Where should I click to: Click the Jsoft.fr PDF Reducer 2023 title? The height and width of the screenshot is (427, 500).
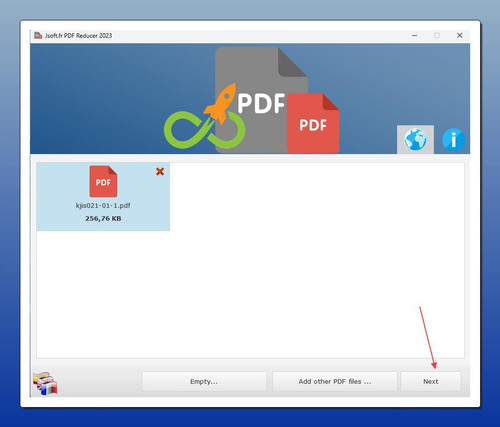[79, 36]
